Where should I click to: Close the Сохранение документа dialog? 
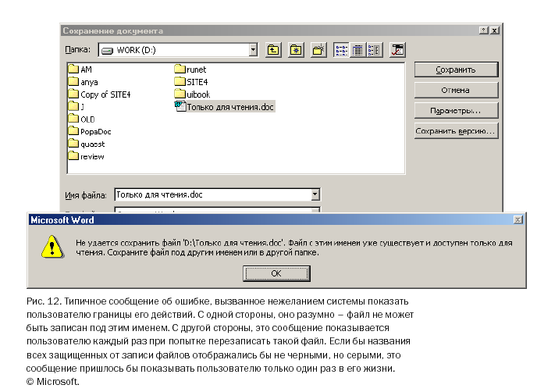(495, 30)
